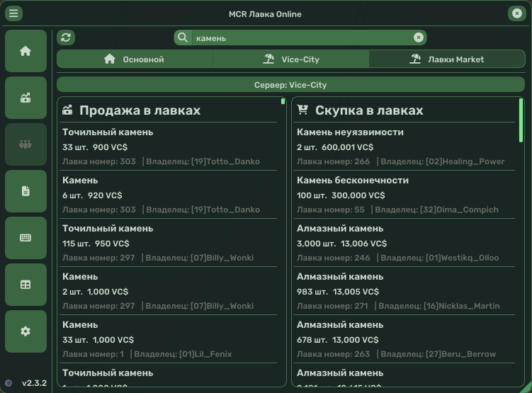Click the 600,001 VC$ price
The image size is (532, 393).
[347, 147]
